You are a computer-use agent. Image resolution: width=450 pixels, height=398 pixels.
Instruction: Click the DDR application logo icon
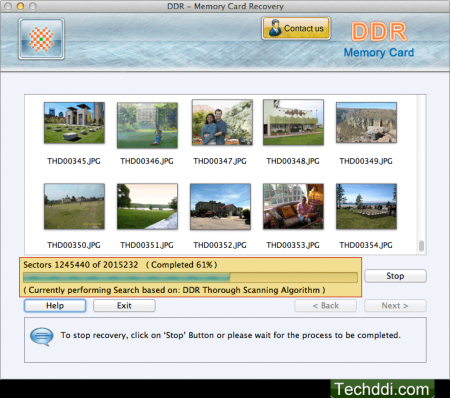coord(41,39)
